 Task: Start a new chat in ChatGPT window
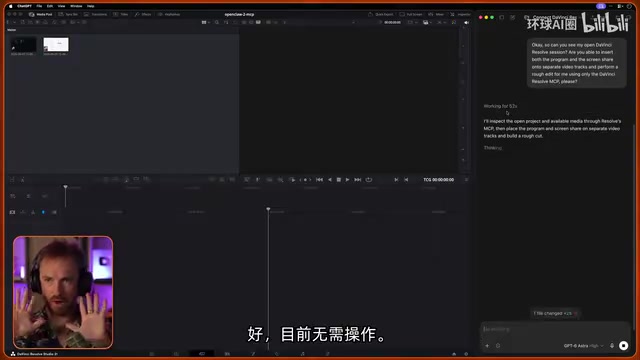pos(513,18)
